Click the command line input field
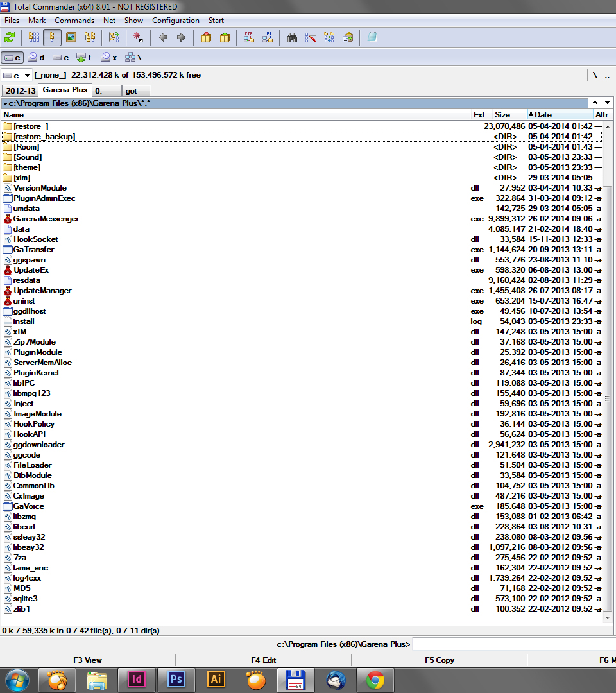616x693 pixels. 513,644
